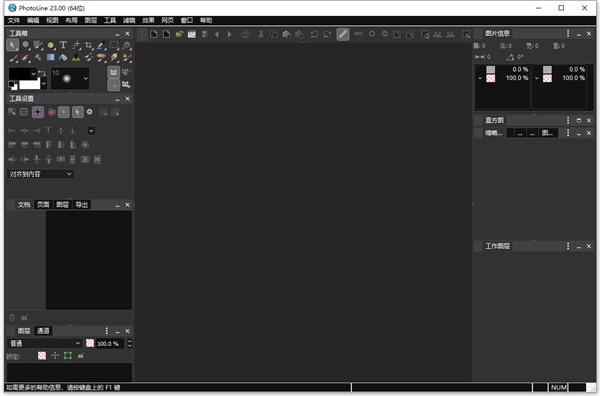Select the color picker eyedropper tool
600x396 pixels.
pos(101,45)
